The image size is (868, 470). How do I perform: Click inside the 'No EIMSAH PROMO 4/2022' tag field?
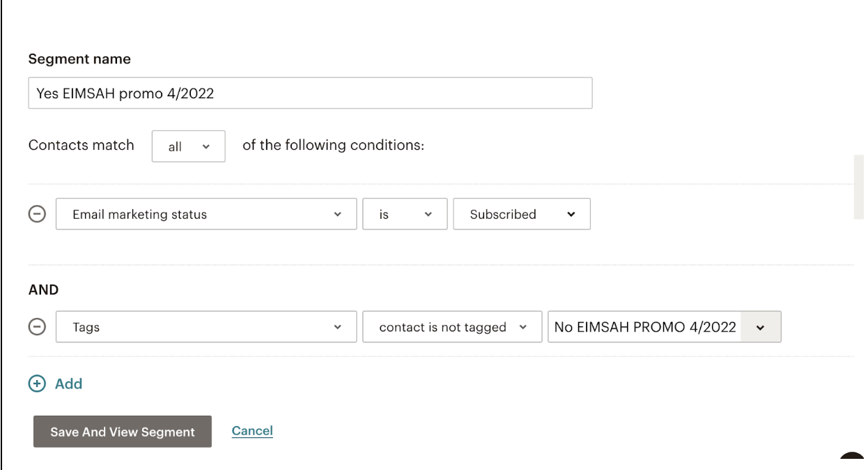pyautogui.click(x=644, y=327)
